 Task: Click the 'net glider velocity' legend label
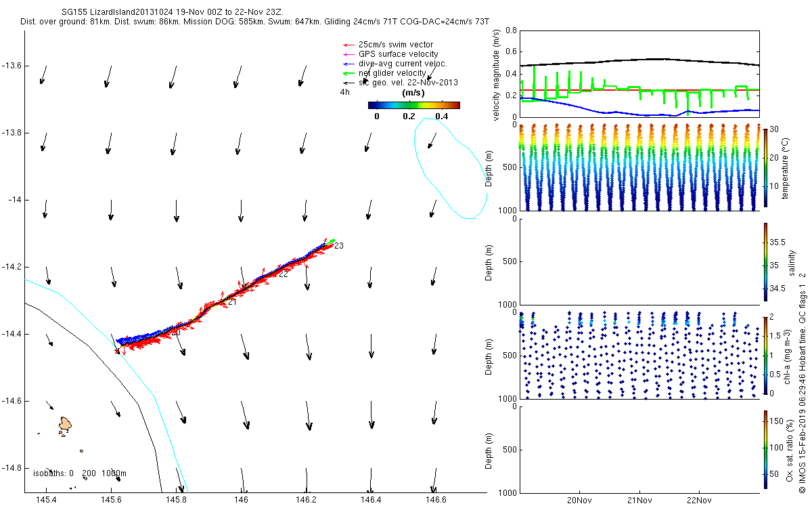coord(392,73)
